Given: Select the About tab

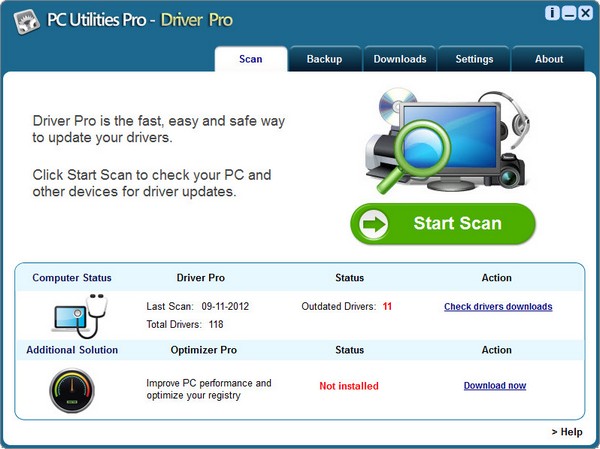Looking at the screenshot, I should pos(549,59).
